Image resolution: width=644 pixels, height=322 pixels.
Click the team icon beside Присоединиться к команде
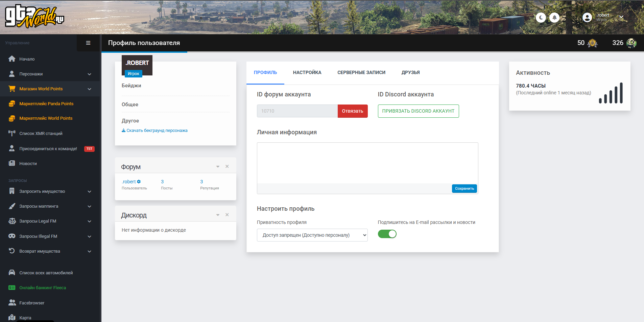coord(12,148)
